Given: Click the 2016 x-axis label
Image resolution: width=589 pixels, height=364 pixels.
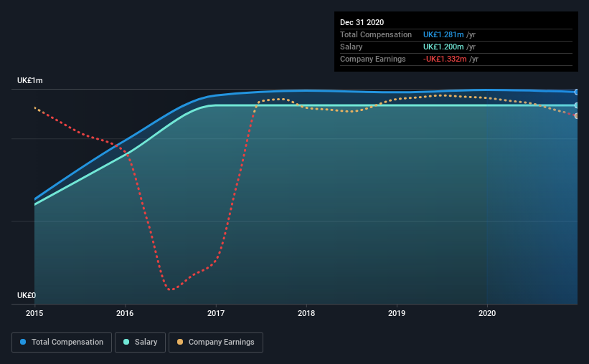Looking at the screenshot, I should (125, 313).
